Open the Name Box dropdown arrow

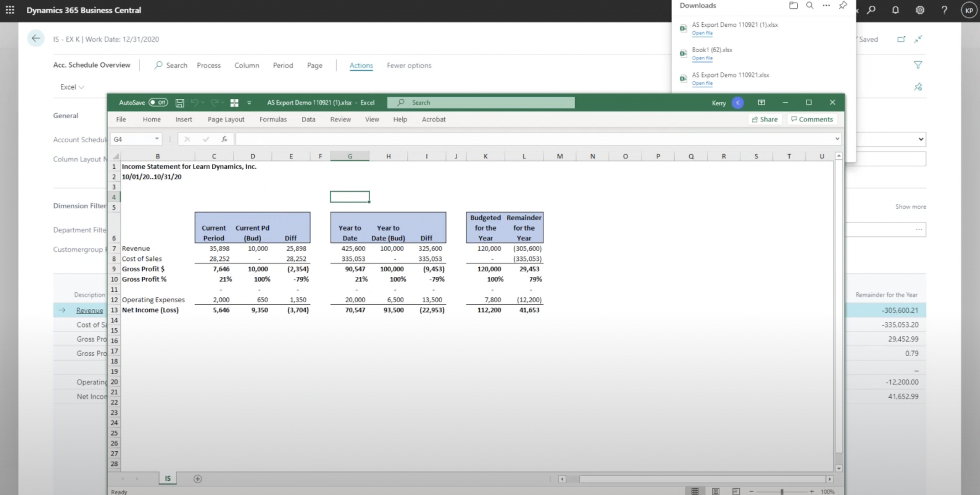157,139
